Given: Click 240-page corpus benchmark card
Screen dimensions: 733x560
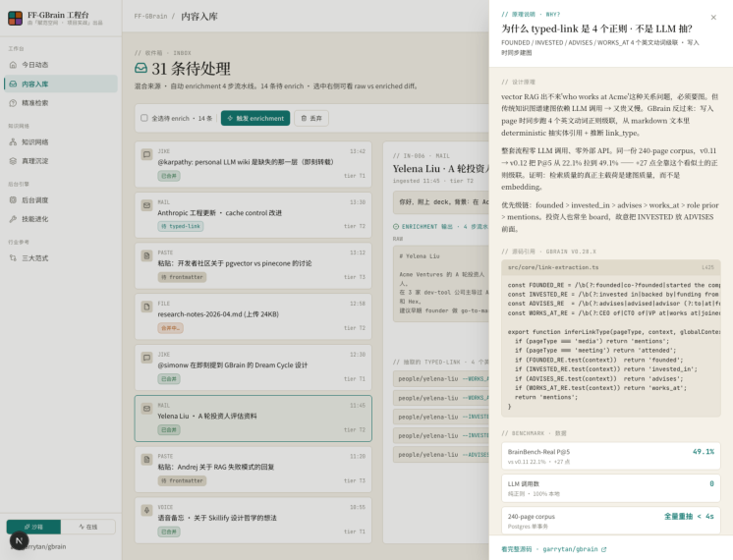Looking at the screenshot, I should click(611, 521).
